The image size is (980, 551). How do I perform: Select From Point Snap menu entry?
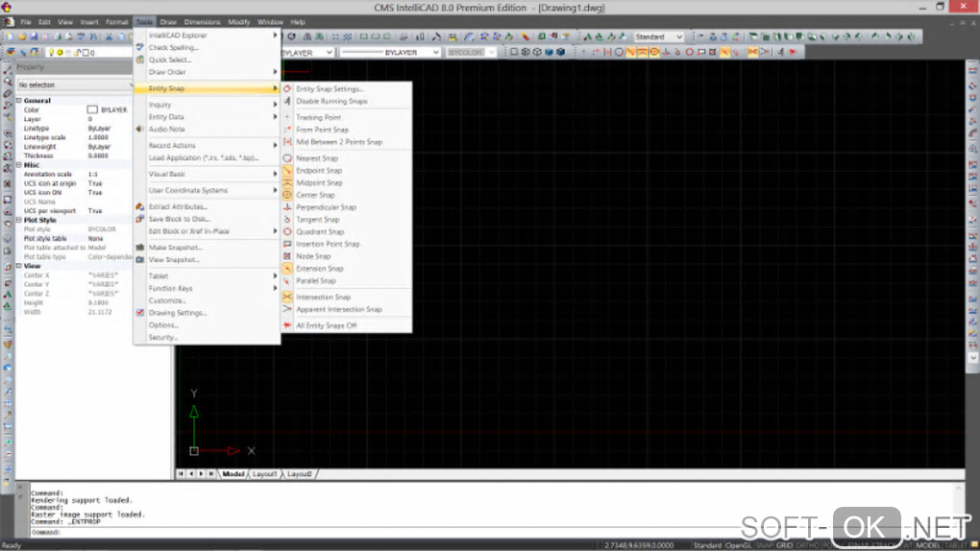pyautogui.click(x=347, y=130)
